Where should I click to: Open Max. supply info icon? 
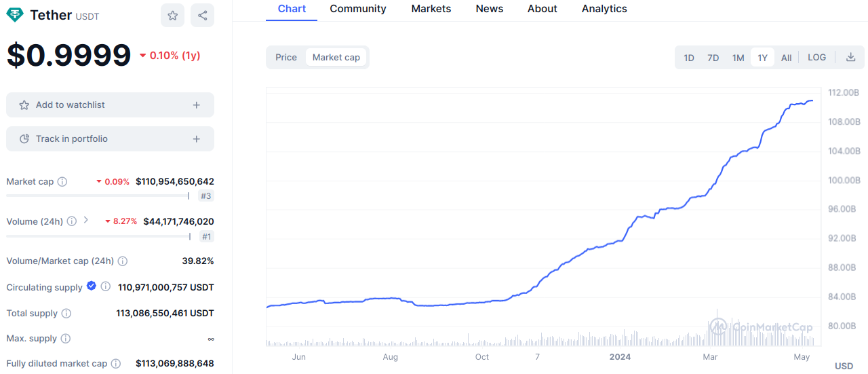(x=65, y=339)
